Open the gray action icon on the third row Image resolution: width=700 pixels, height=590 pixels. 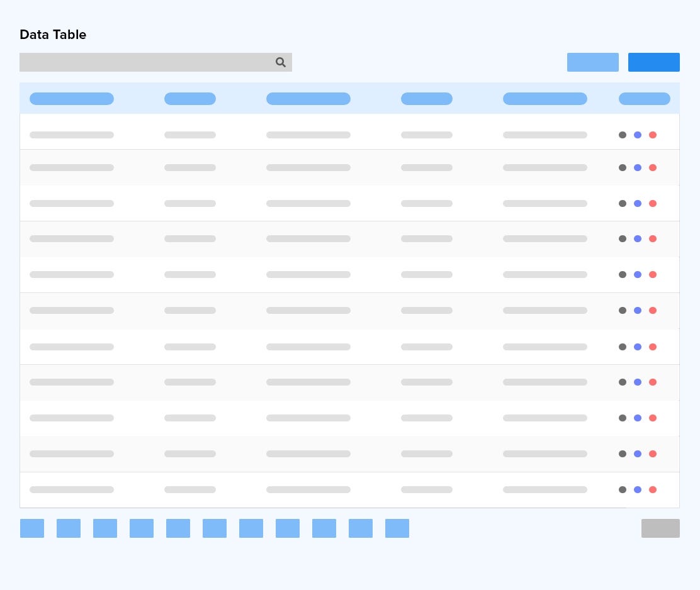[x=623, y=203]
